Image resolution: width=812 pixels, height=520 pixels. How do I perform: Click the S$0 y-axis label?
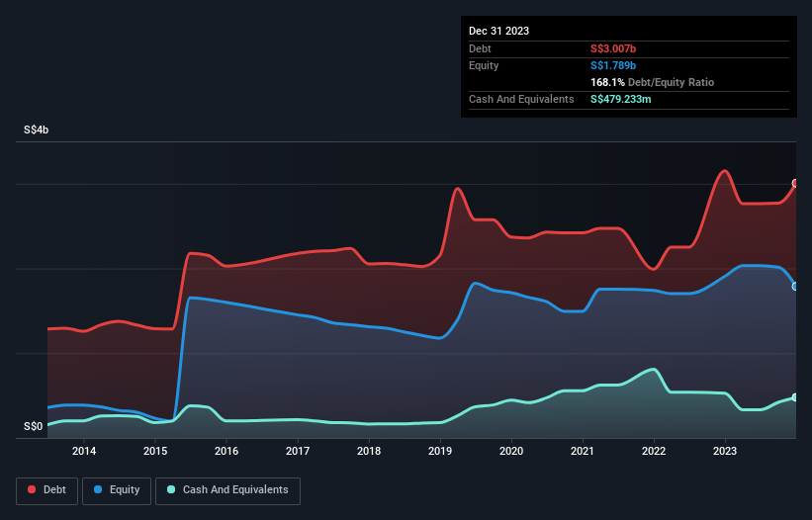34,426
